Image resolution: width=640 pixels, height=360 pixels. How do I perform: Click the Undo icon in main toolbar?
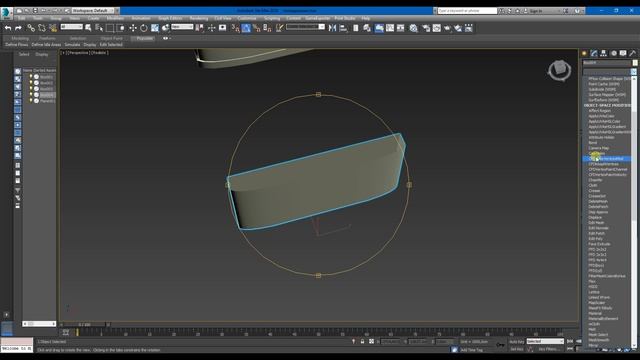[8, 28]
